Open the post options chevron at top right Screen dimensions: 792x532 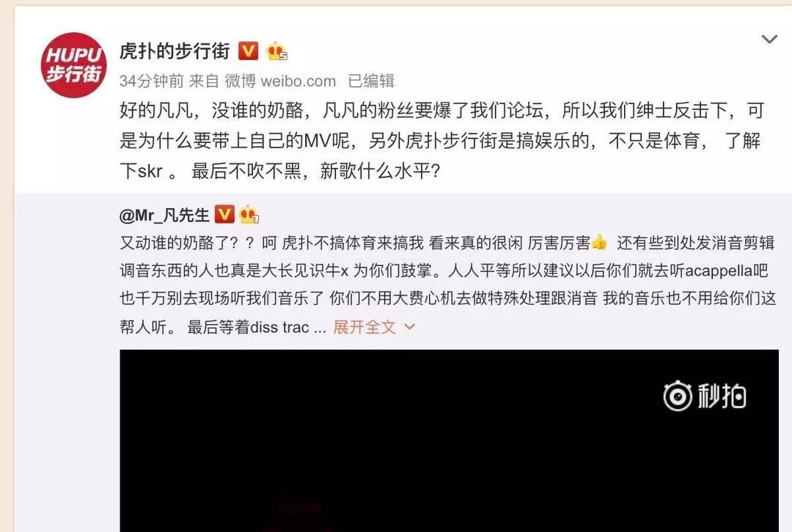[769, 39]
